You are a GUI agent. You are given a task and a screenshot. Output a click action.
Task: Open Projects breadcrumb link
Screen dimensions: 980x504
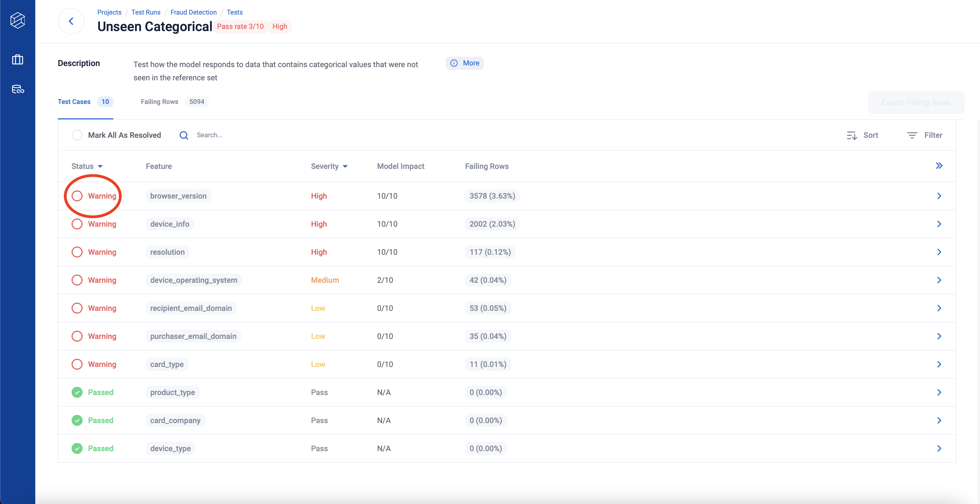click(109, 12)
